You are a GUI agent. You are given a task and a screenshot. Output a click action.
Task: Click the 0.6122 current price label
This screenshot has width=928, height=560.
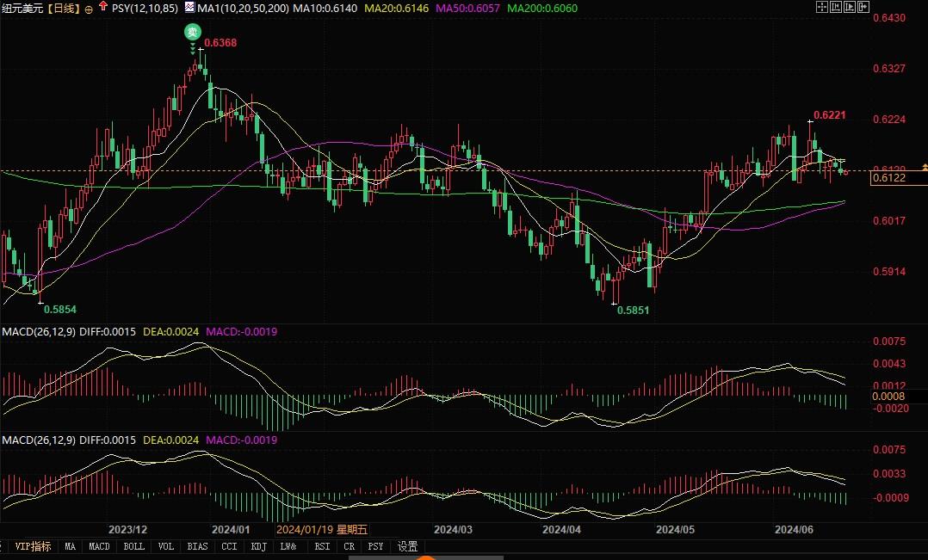(x=888, y=178)
